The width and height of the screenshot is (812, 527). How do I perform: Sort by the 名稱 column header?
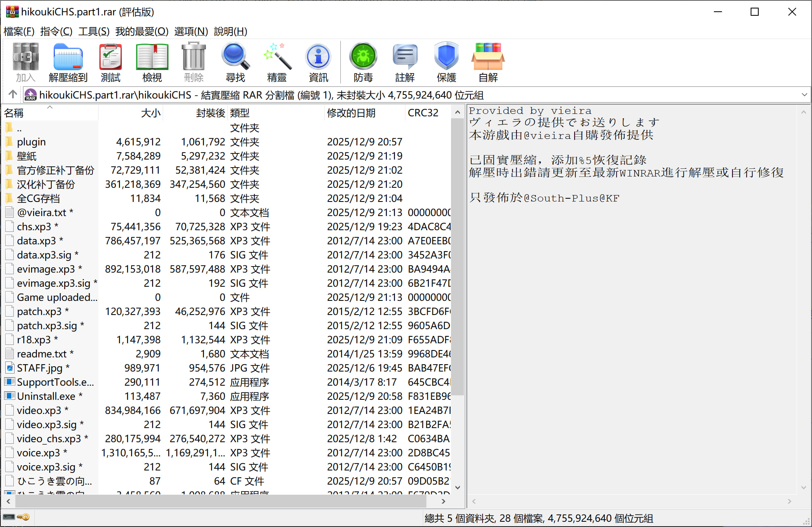14,113
